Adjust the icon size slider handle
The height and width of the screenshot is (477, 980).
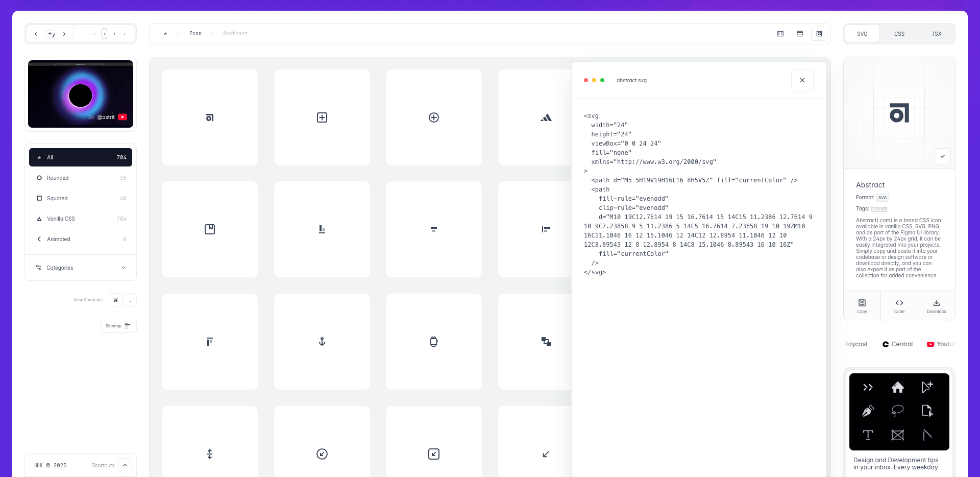coord(104,34)
